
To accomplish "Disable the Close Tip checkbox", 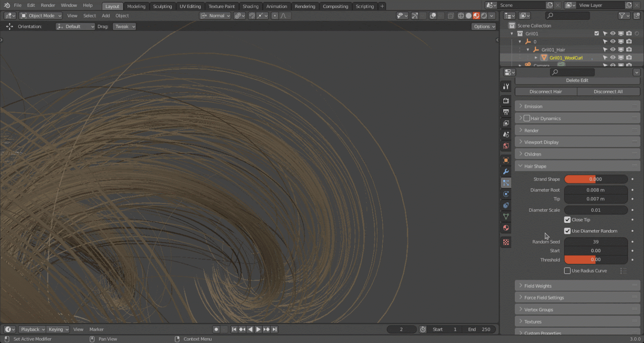I will (567, 220).
